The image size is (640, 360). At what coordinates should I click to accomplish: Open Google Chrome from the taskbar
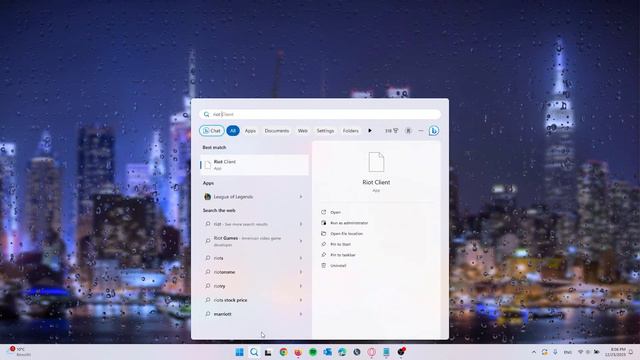pyautogui.click(x=283, y=352)
